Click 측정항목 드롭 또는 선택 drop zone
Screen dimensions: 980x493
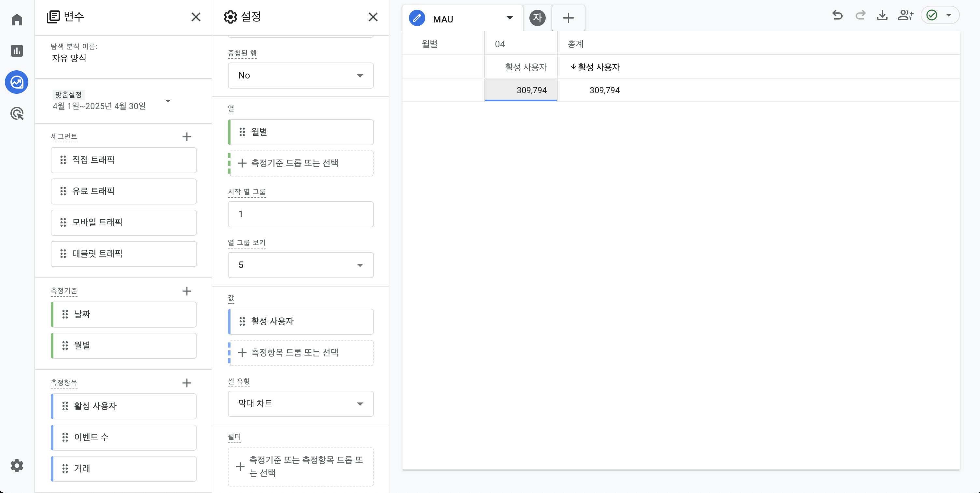(301, 353)
